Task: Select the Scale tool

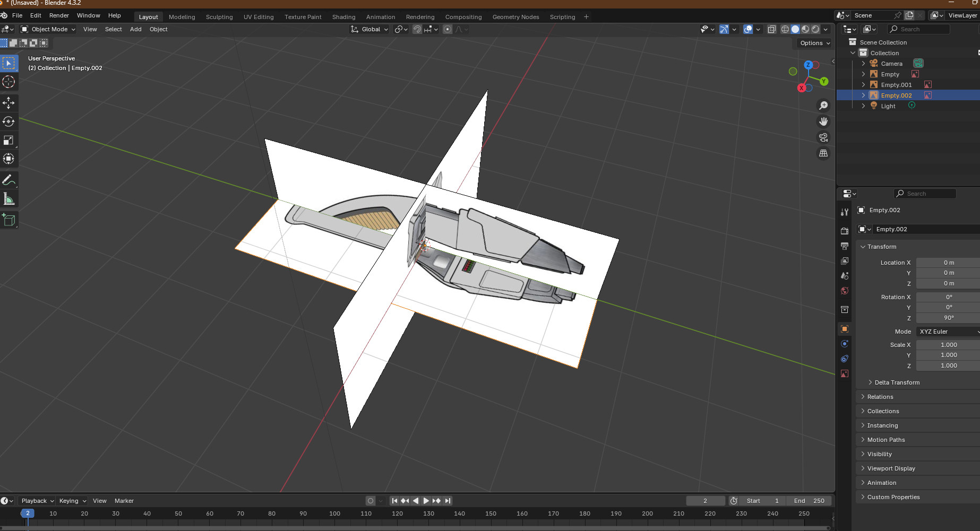Action: (x=8, y=140)
